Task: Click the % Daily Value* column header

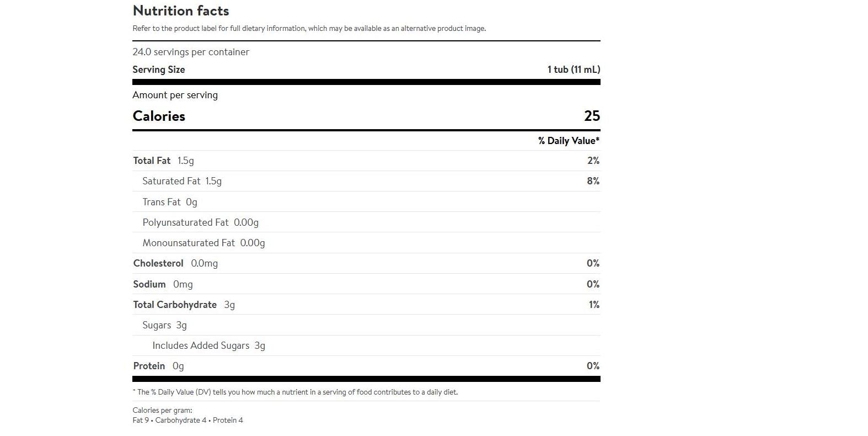Action: tap(569, 141)
